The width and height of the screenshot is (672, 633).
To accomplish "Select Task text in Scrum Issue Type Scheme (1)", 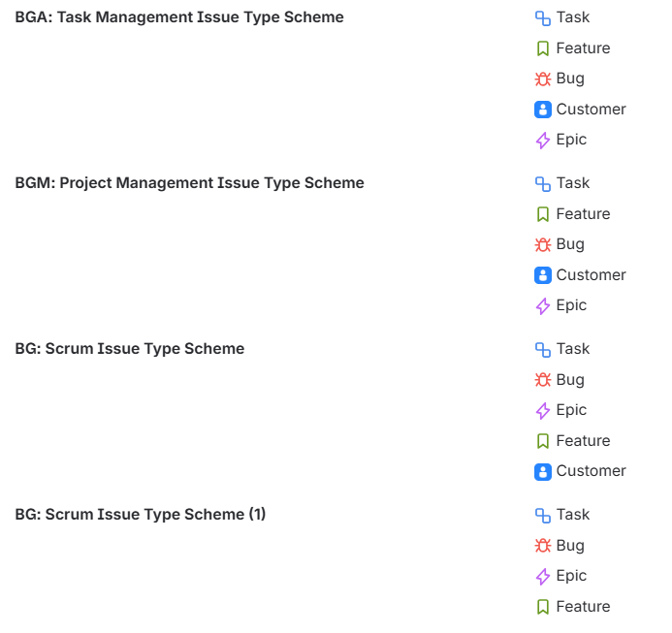I will (x=573, y=515).
